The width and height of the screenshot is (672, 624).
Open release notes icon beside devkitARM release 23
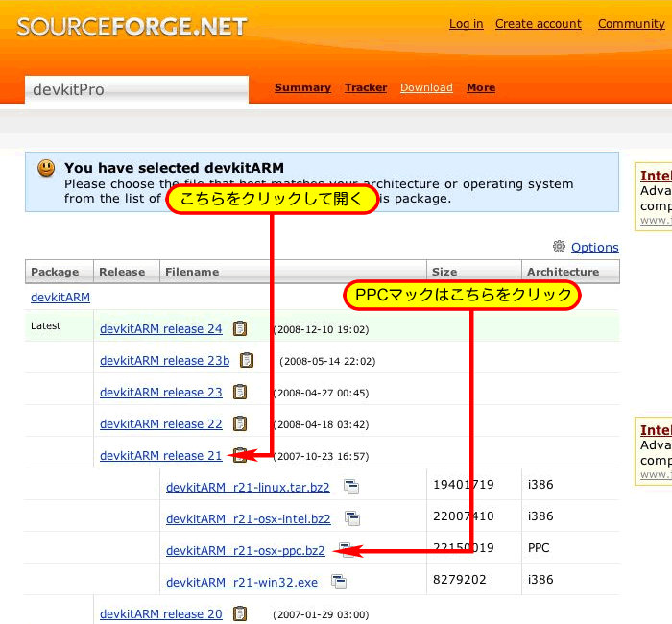click(240, 392)
